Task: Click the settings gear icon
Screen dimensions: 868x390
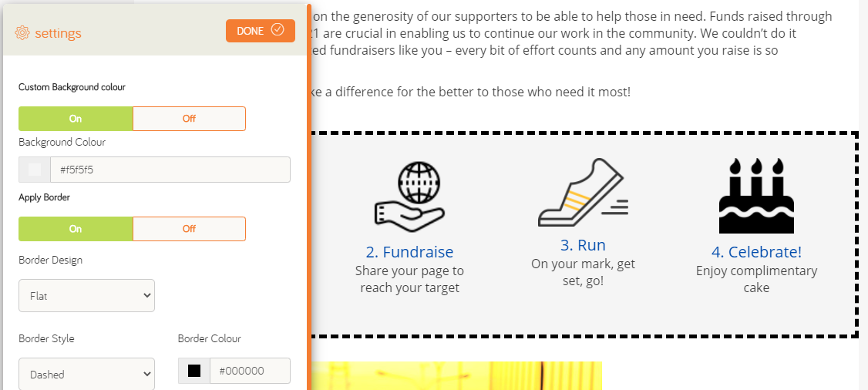Action: click(x=22, y=33)
